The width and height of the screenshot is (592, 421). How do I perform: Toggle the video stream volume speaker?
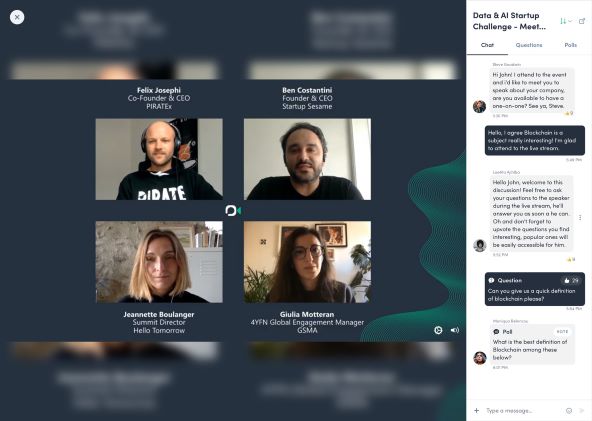point(455,330)
